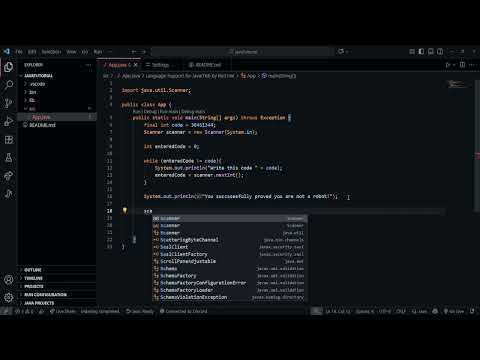Split the editor to the right

(462, 65)
